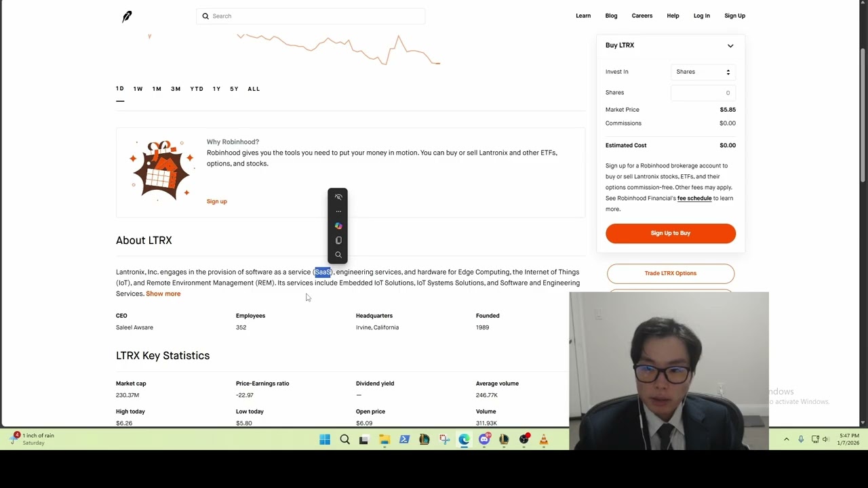Open the volume control in system tray
868x488 pixels.
click(x=826, y=439)
